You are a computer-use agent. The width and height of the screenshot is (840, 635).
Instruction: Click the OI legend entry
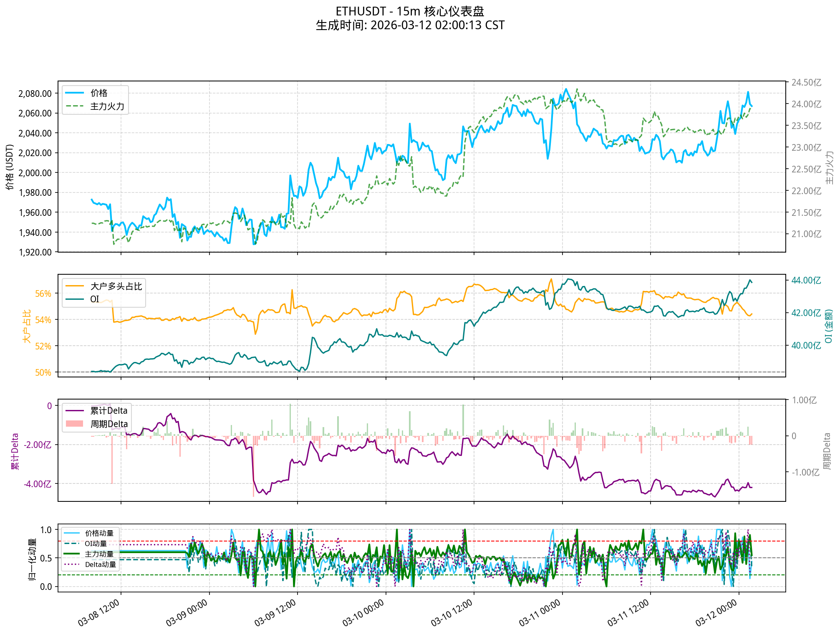tap(95, 299)
